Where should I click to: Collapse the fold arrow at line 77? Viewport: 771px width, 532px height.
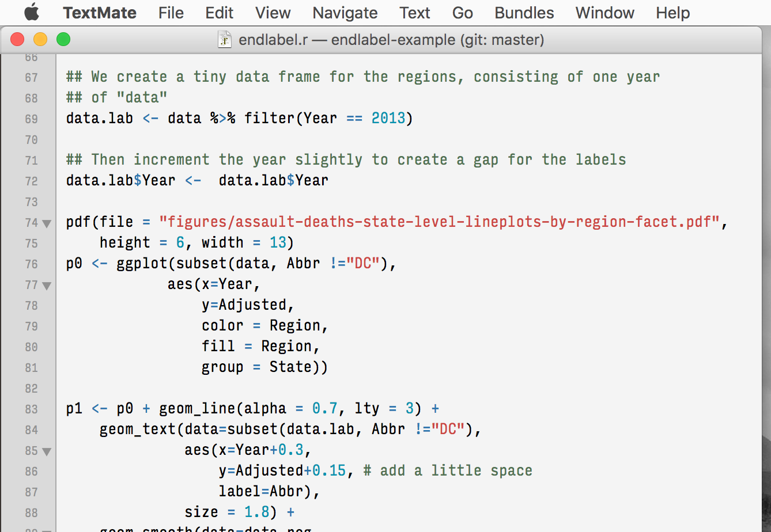47,286
